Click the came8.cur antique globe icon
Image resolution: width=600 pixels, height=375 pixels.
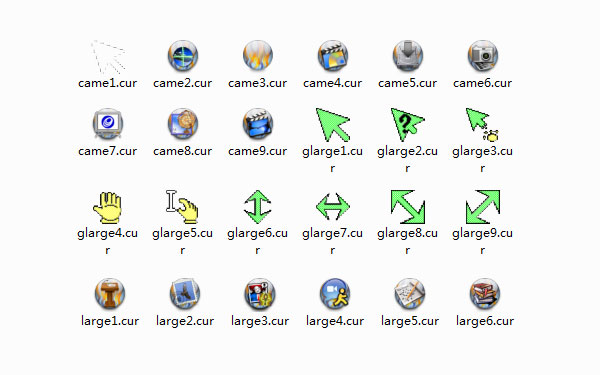point(183,124)
